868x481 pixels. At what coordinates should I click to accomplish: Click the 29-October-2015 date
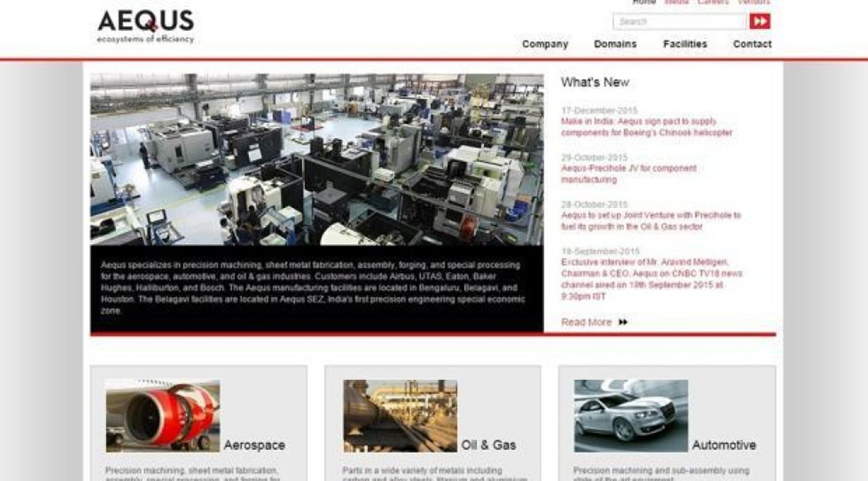pyautogui.click(x=594, y=157)
